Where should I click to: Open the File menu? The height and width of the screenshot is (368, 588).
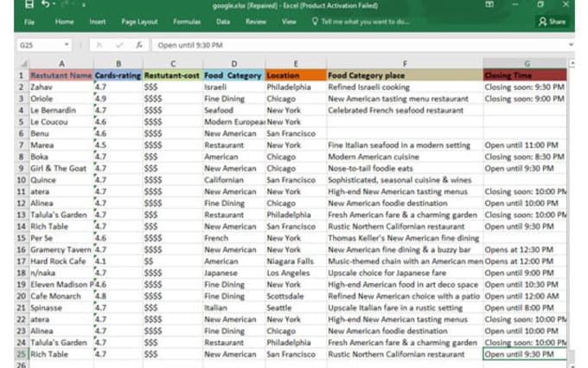[29, 22]
